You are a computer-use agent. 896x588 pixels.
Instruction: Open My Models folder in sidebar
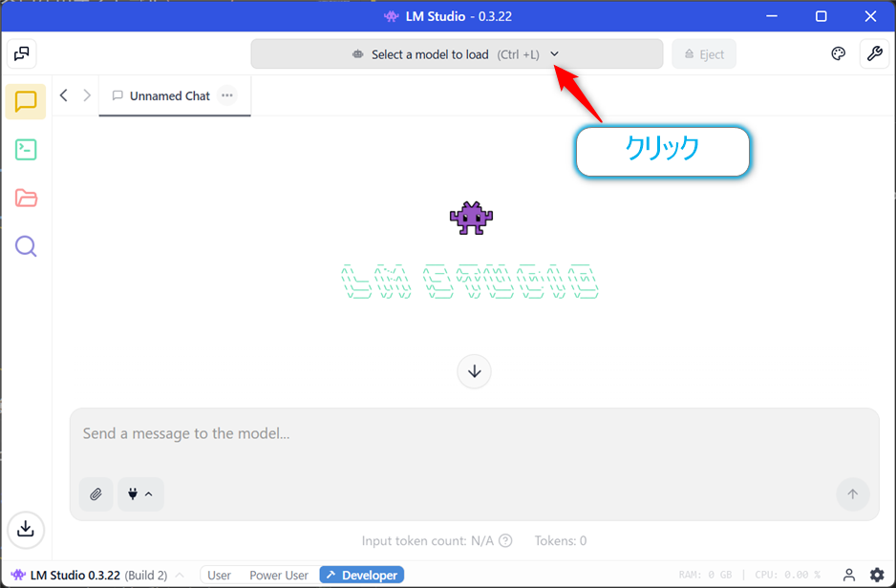[x=26, y=199]
